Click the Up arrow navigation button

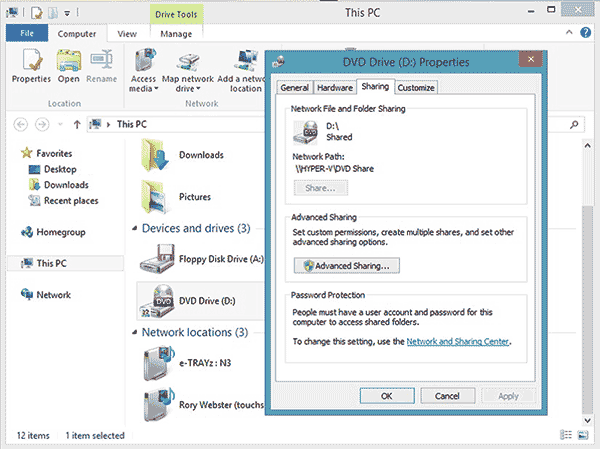click(x=77, y=125)
